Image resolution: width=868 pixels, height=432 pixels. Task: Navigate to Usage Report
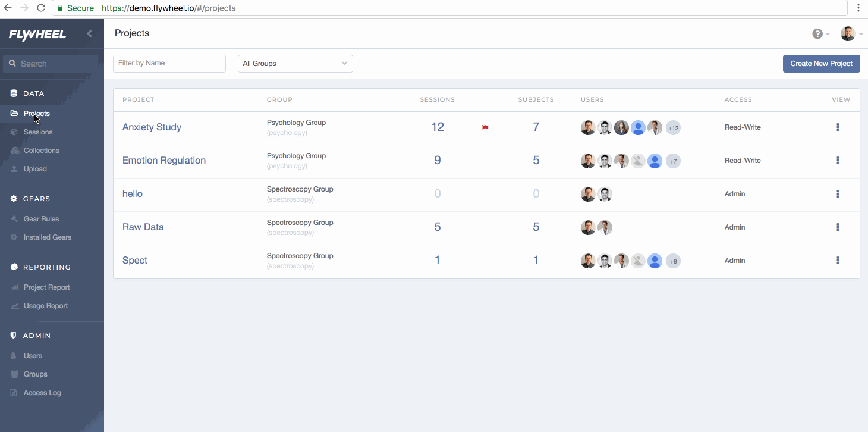(x=46, y=306)
